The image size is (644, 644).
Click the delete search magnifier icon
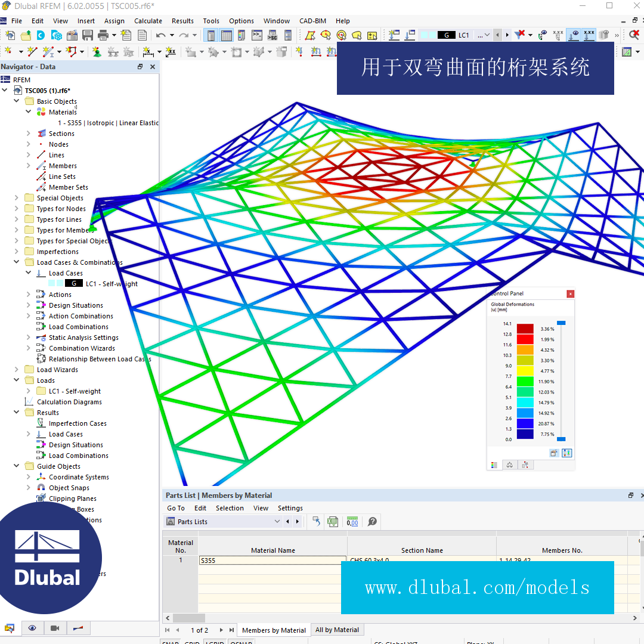[x=634, y=35]
